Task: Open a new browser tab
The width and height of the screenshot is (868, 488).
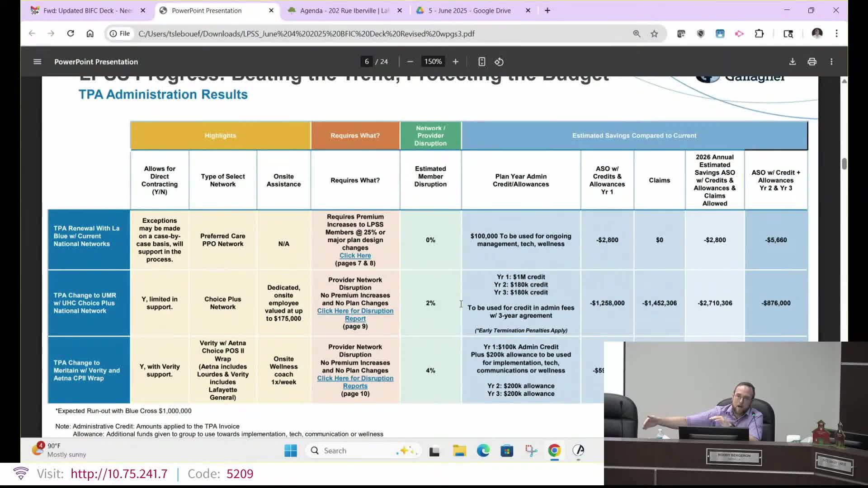Action: (x=547, y=10)
